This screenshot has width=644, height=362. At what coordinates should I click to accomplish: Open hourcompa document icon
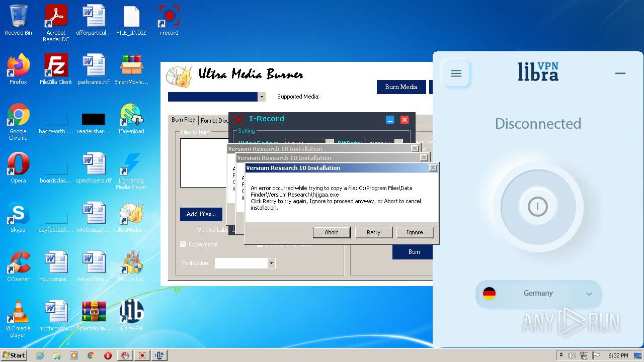[x=56, y=266]
